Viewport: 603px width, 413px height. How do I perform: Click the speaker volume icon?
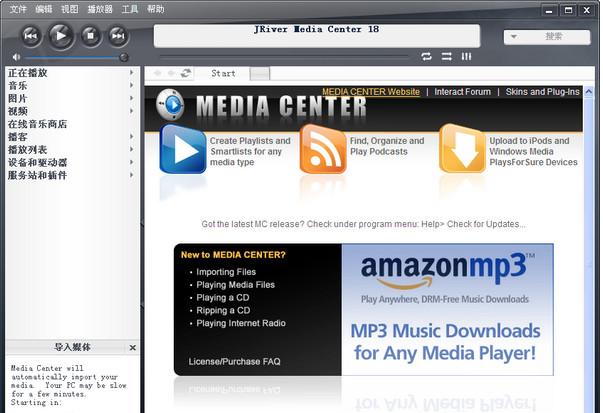(16, 57)
